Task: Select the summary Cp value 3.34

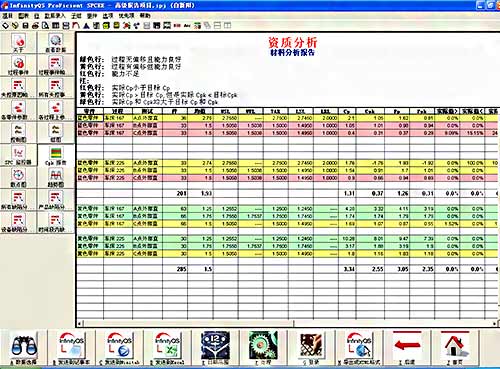Action: click(347, 269)
